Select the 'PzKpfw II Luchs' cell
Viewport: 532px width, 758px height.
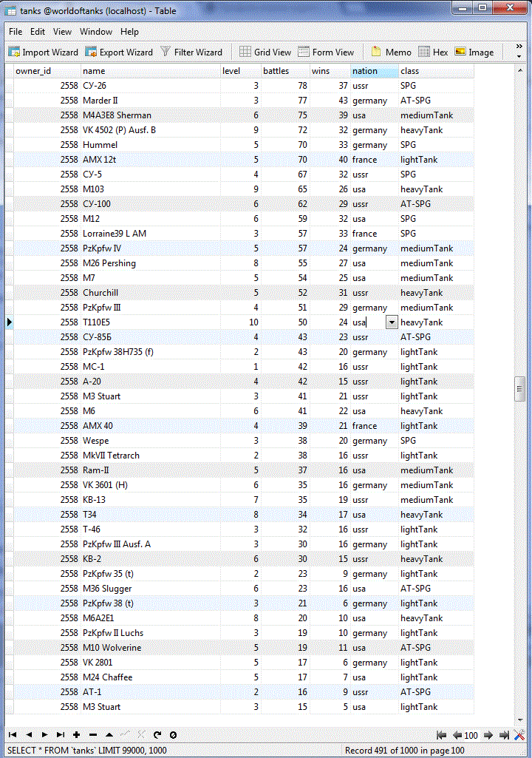pos(150,633)
